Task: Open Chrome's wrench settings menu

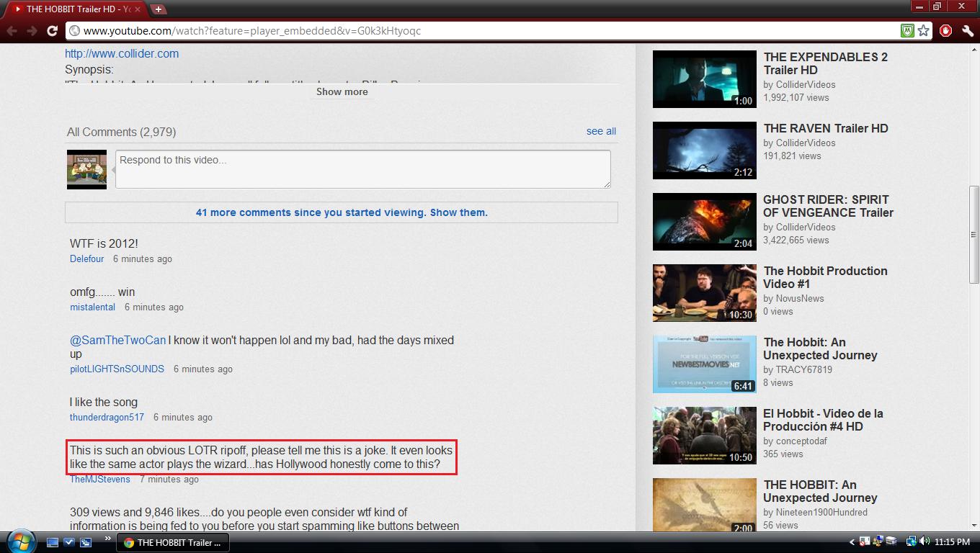Action: click(x=967, y=31)
